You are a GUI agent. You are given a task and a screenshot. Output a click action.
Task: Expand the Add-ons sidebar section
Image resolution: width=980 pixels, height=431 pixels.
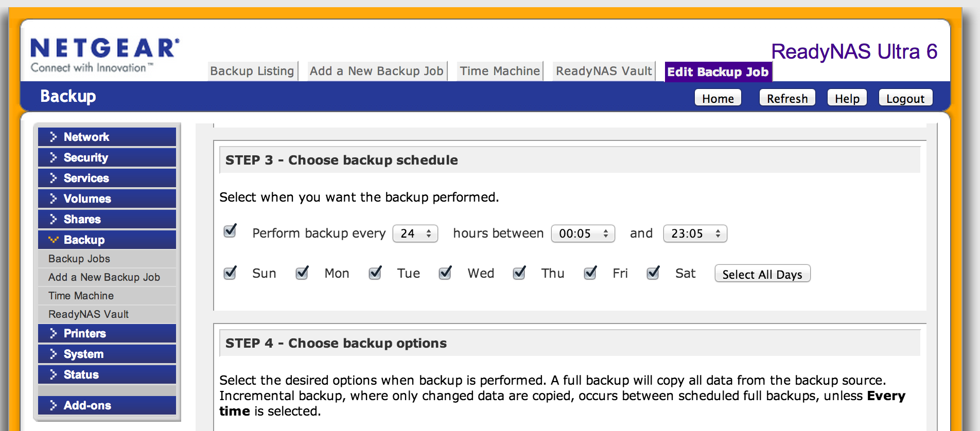click(87, 405)
